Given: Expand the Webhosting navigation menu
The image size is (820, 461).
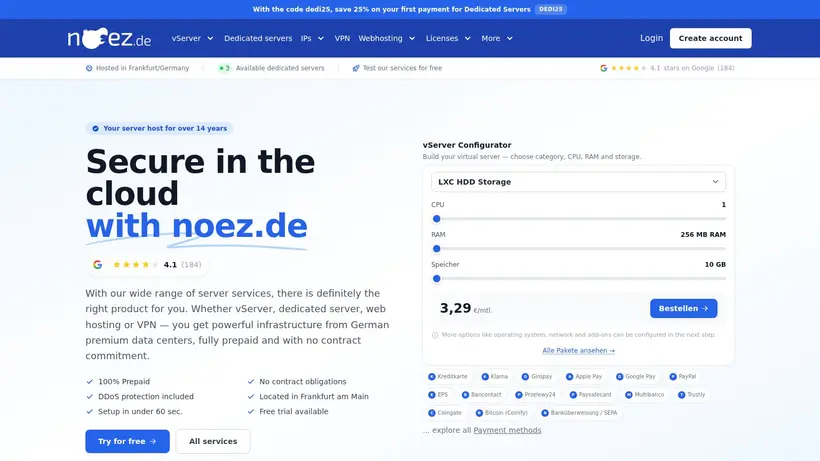Looking at the screenshot, I should click(x=386, y=38).
